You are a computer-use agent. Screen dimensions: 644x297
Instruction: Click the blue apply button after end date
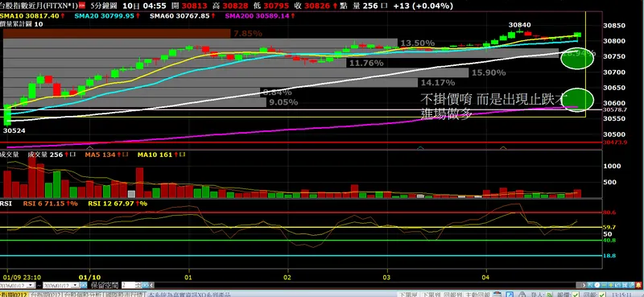[84, 285]
